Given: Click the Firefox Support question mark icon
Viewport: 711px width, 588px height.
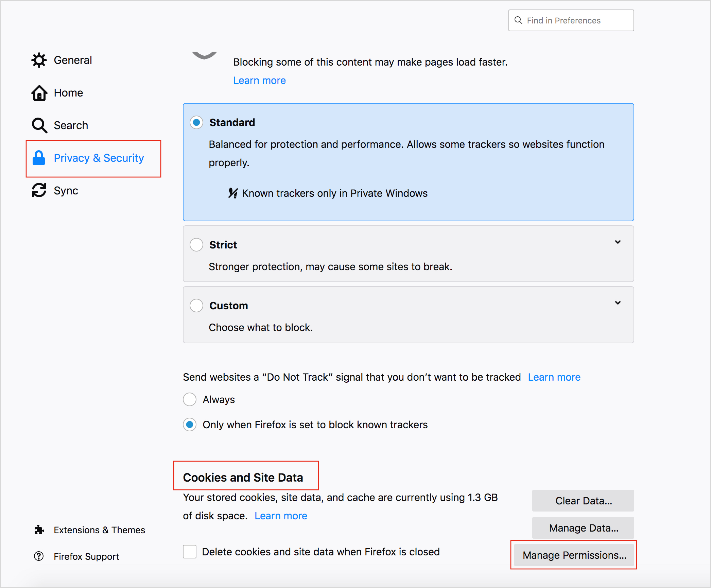Looking at the screenshot, I should pos(39,556).
